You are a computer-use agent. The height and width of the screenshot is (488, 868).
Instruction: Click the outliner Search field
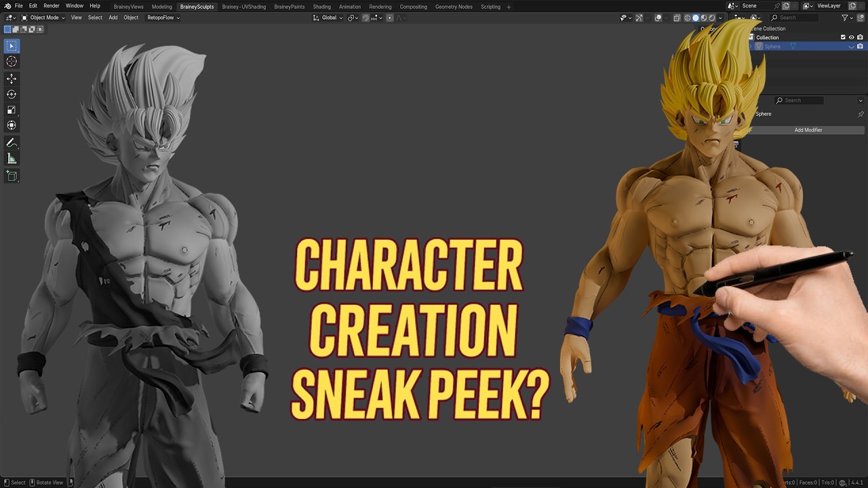pos(794,18)
